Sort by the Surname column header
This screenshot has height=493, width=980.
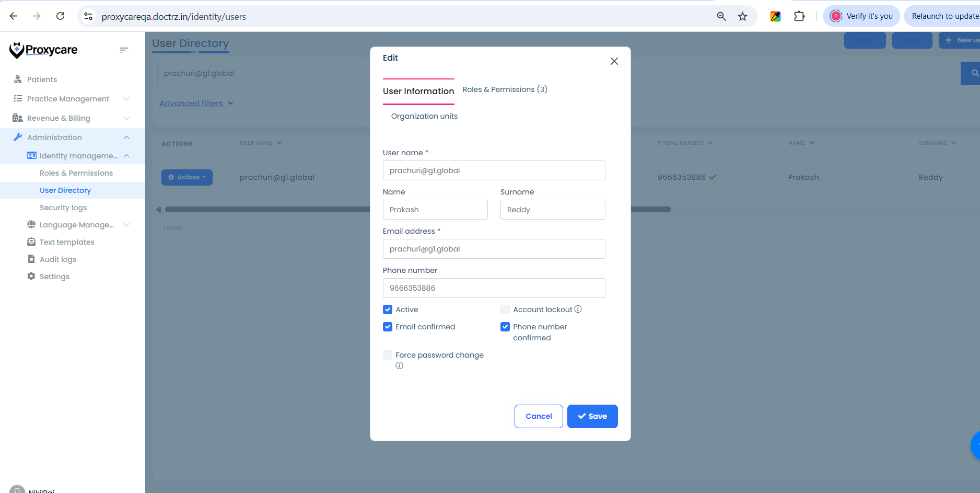(937, 143)
